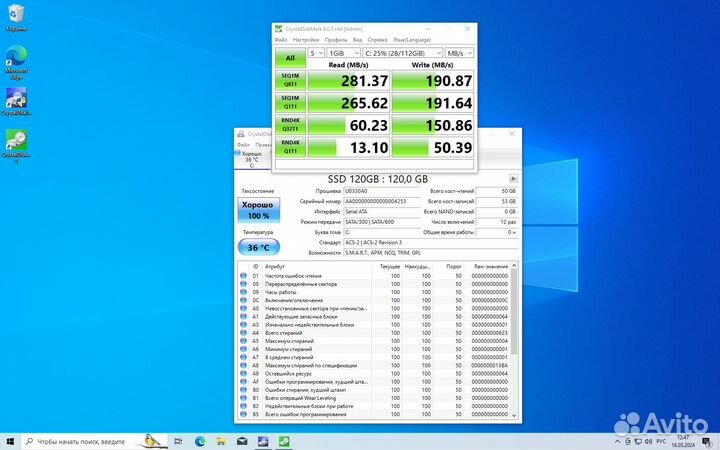Open Вид menu in CrystalDiskMark

pyautogui.click(x=357, y=40)
